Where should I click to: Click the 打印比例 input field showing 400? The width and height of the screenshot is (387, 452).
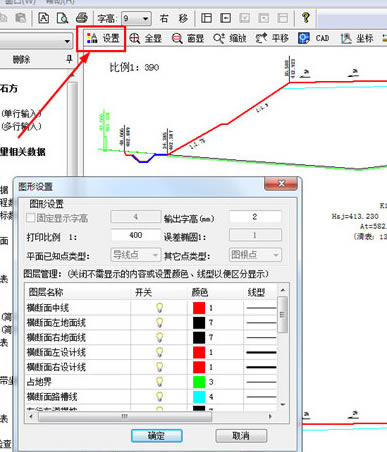point(136,235)
